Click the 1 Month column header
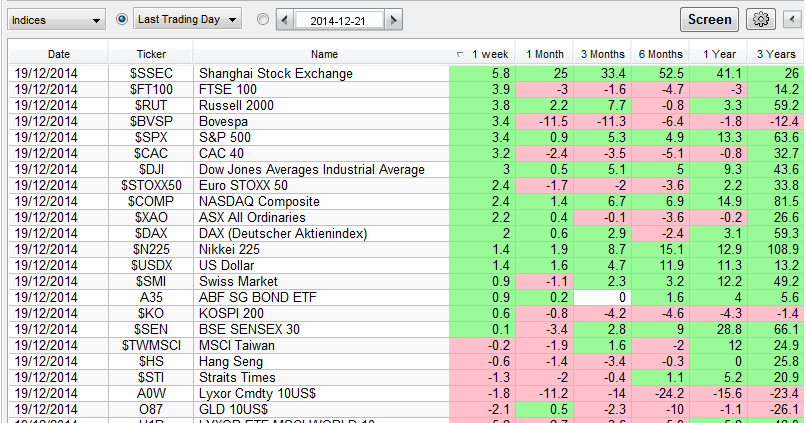Screen dimensions: 806x423 coord(544,54)
